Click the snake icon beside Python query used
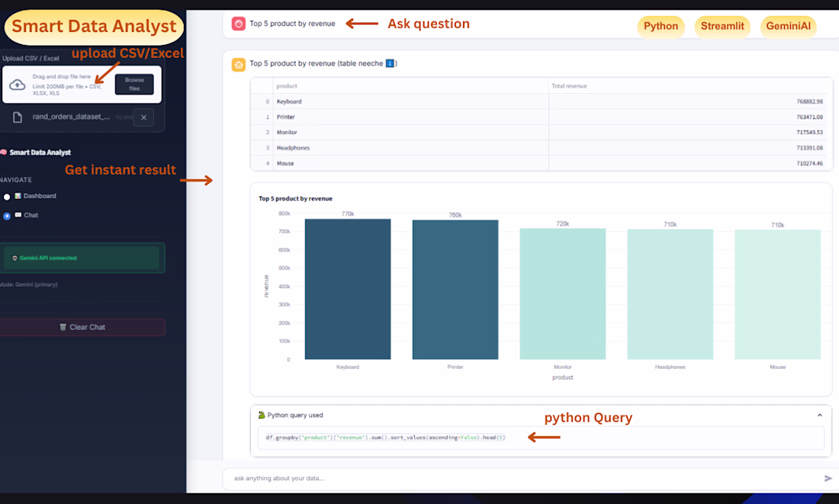Viewport: 839px width, 504px height. [262, 416]
